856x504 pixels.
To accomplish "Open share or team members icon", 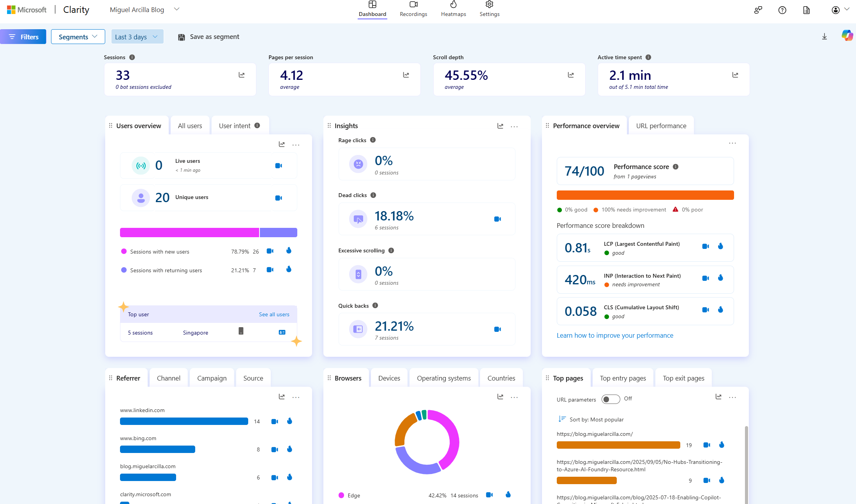I will (x=758, y=10).
